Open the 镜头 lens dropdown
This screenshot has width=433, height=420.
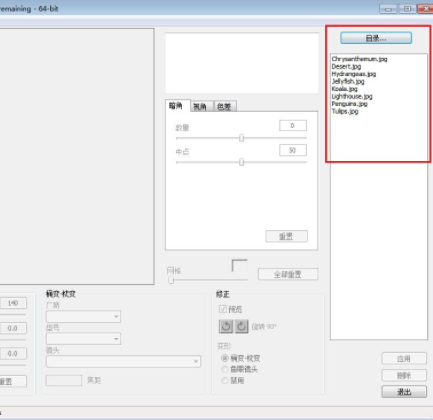pos(123,361)
